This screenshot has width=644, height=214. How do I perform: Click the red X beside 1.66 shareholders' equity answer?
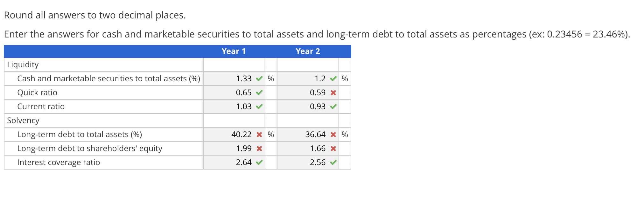coord(333,148)
